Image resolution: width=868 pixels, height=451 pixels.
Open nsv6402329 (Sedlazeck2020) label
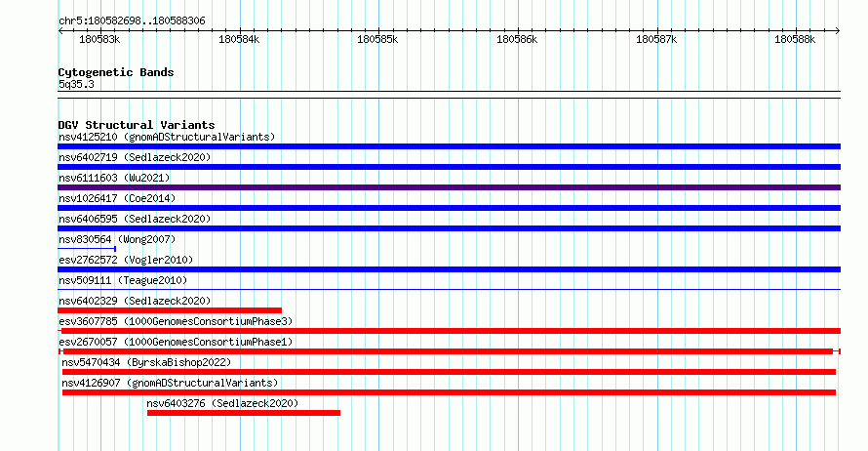tap(135, 301)
